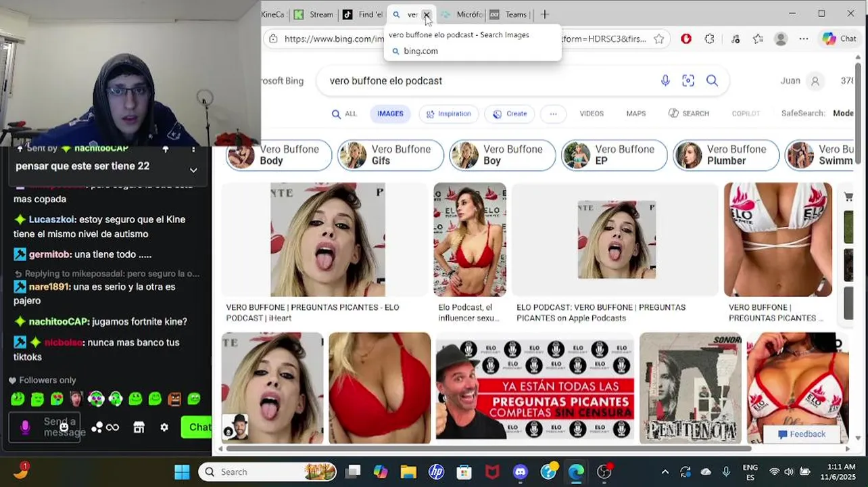The image size is (868, 487).
Task: Open the iHeart podcast result caption link
Action: coord(312,312)
